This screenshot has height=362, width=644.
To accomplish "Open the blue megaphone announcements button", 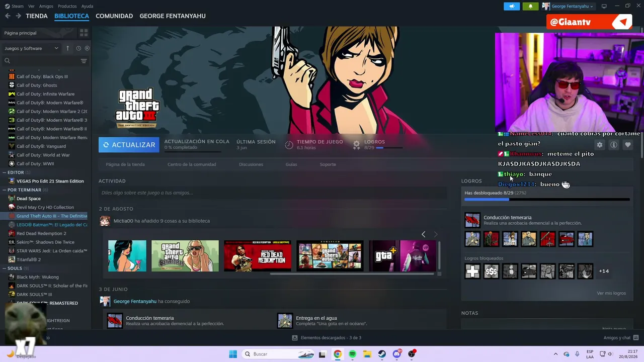I will [x=512, y=6].
